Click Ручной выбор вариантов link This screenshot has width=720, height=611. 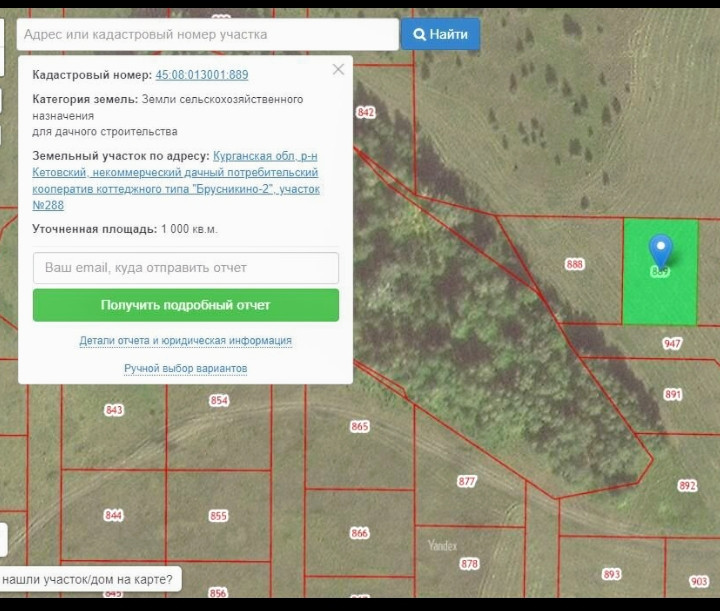186,369
